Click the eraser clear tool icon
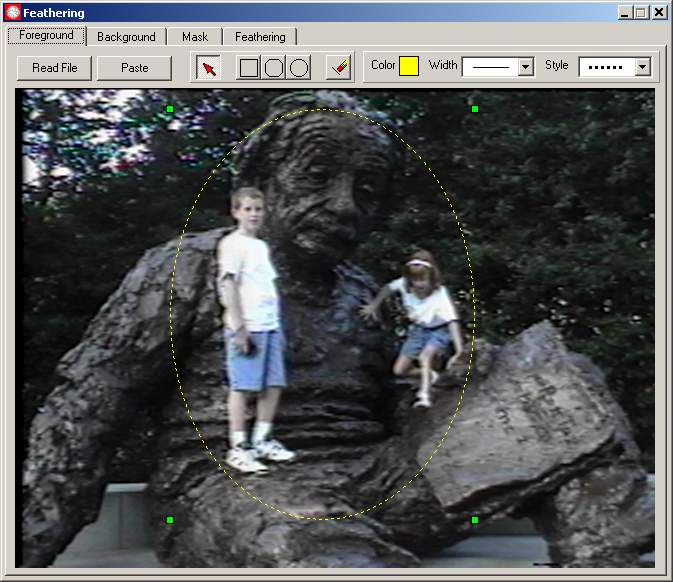 [x=339, y=68]
